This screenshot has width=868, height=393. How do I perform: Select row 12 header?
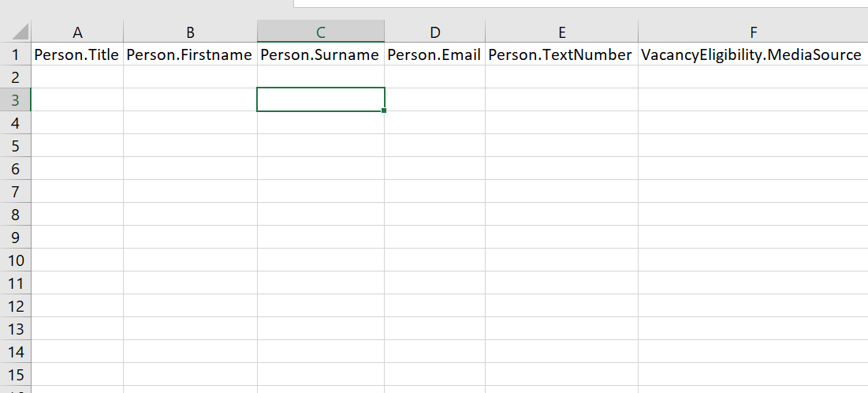(x=15, y=306)
